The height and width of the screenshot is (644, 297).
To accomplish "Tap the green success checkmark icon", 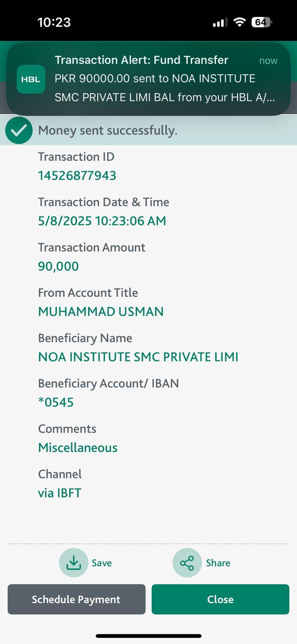I will tap(19, 130).
